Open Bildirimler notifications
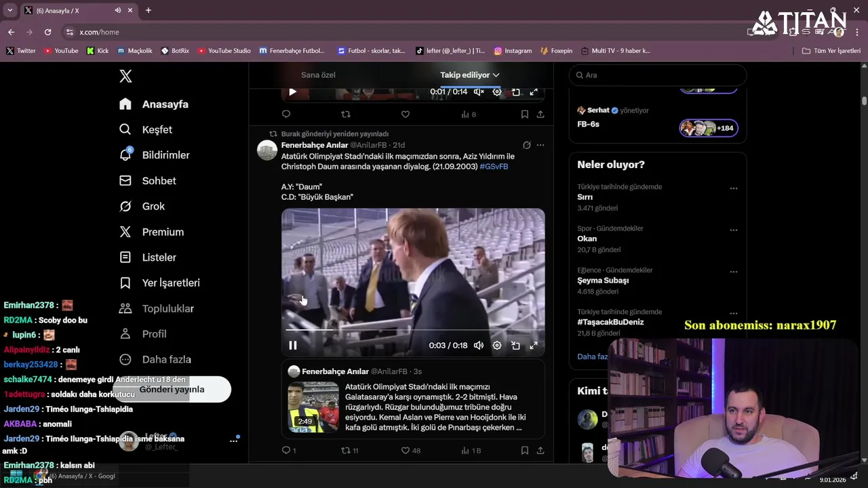Viewport: 868px width, 488px height. (x=155, y=155)
